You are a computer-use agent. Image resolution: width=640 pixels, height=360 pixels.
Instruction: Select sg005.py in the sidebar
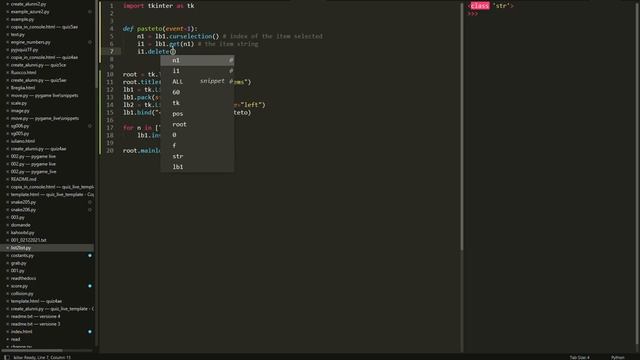point(20,133)
